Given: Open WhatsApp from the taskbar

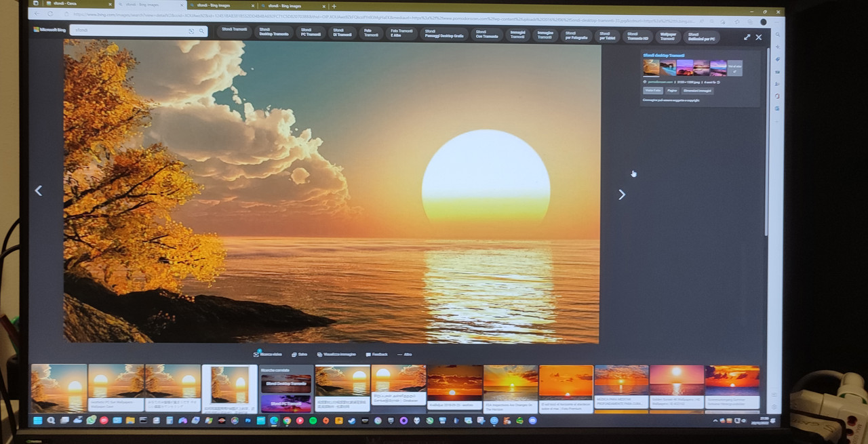Looking at the screenshot, I should click(91, 420).
